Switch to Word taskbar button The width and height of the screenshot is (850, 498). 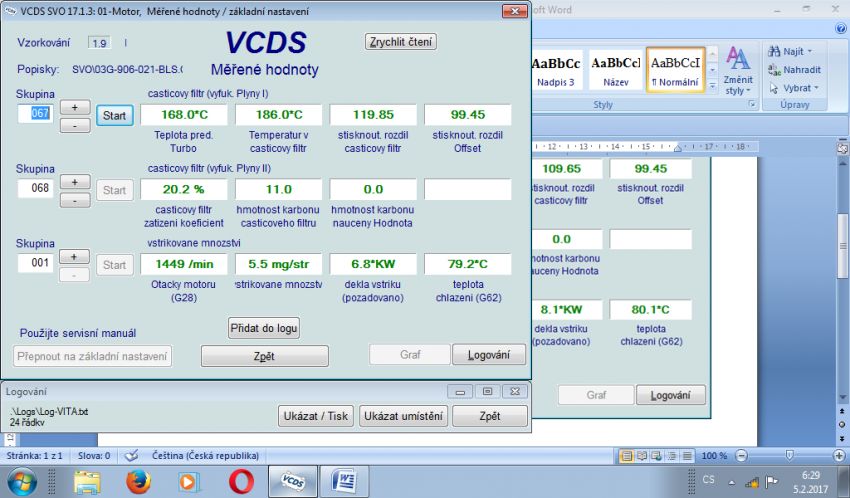(x=345, y=482)
